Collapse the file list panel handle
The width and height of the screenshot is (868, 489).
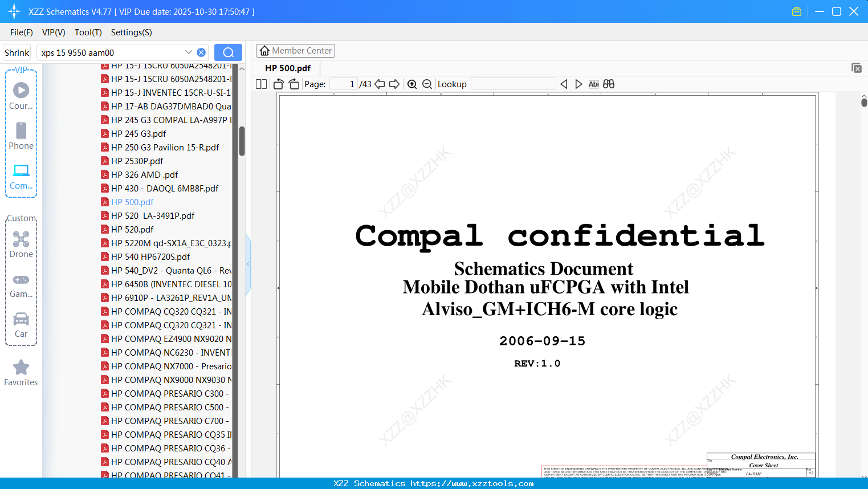(248, 264)
